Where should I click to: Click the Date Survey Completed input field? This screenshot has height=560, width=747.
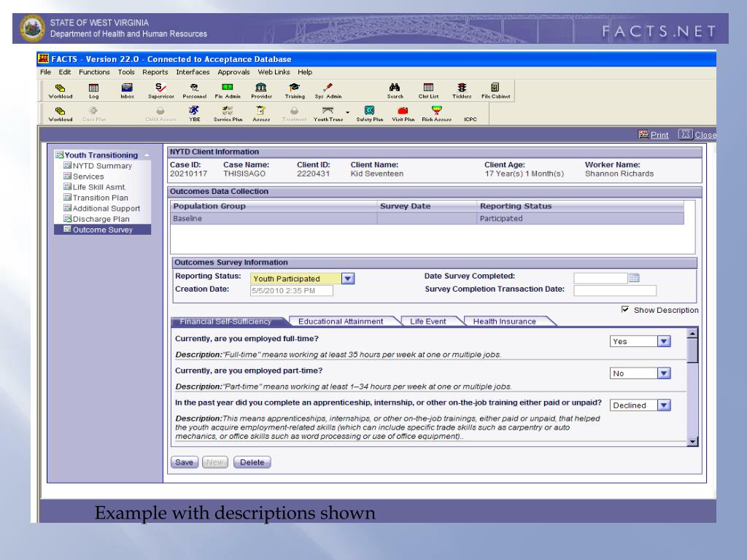(x=600, y=278)
